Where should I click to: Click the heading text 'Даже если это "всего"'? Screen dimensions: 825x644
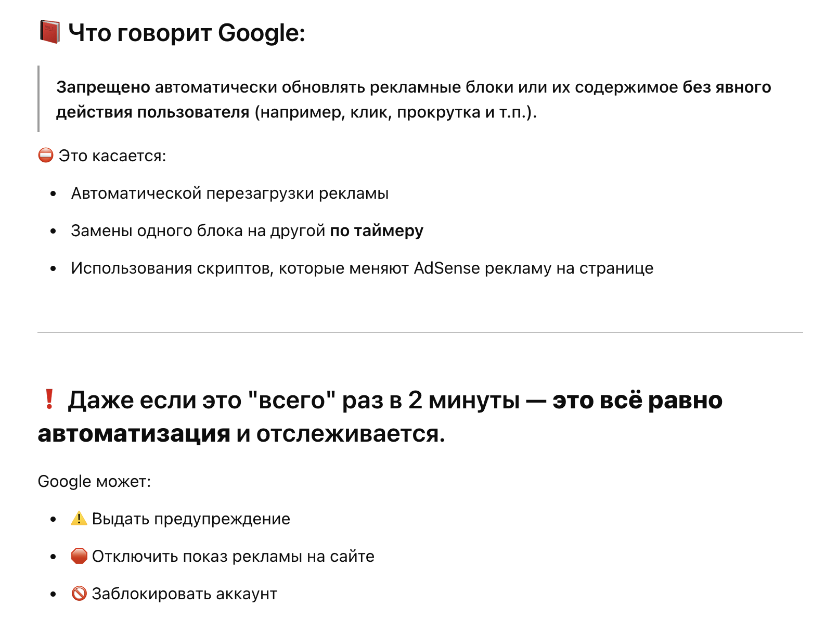[201, 400]
